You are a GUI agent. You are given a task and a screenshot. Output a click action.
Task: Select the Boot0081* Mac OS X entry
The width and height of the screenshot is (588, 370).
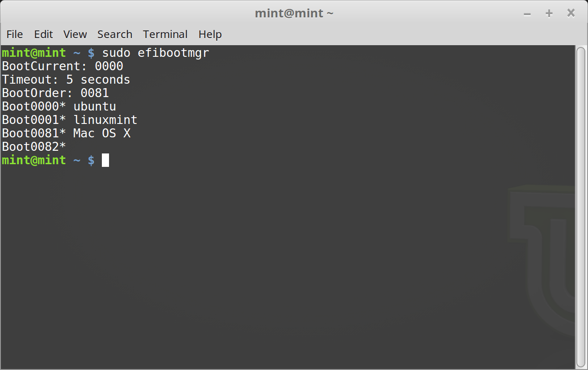[66, 133]
